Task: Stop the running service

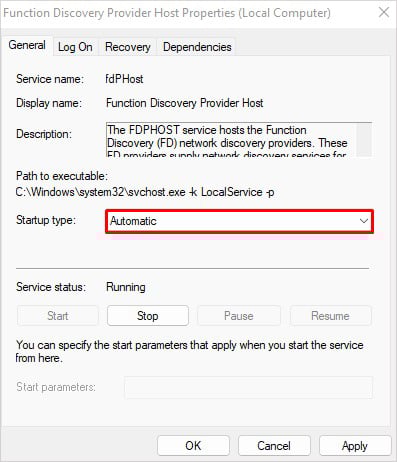Action: (x=148, y=316)
